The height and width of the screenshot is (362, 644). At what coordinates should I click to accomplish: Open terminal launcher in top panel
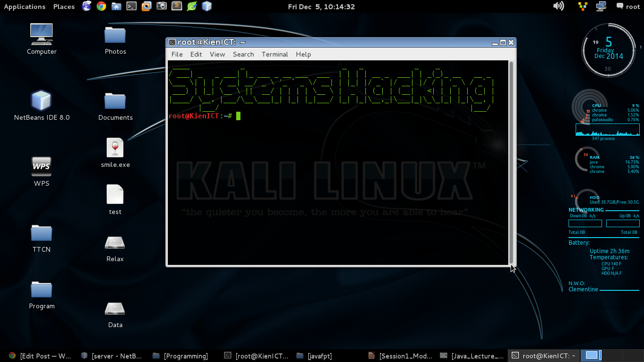132,6
